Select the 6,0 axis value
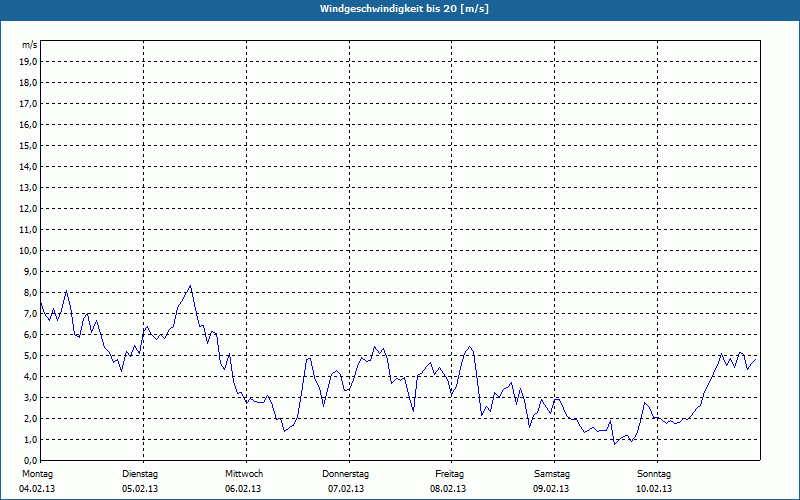The image size is (800, 500). pos(30,334)
